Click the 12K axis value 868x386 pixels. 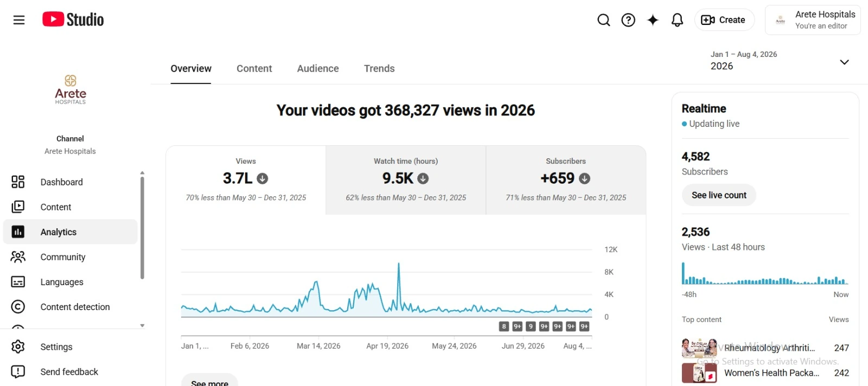[x=611, y=249]
